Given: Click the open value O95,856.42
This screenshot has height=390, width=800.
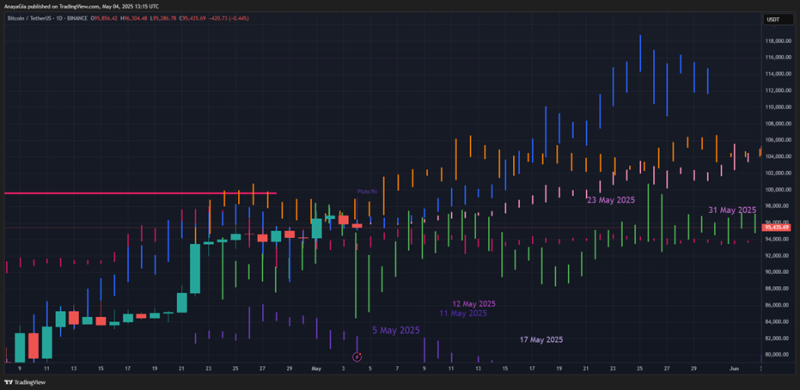Looking at the screenshot, I should [105, 18].
